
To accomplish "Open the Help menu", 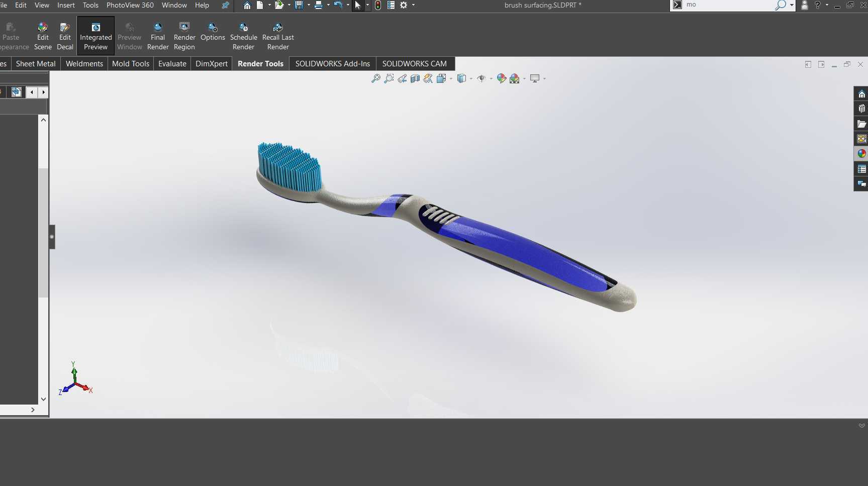I will pyautogui.click(x=202, y=5).
